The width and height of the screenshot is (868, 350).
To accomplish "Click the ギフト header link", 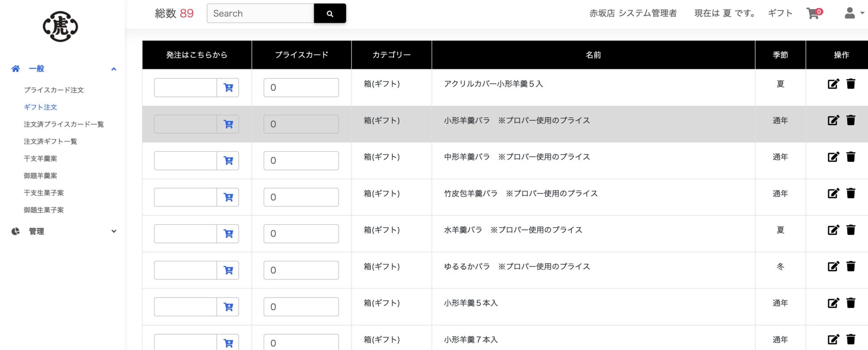I will tap(779, 13).
